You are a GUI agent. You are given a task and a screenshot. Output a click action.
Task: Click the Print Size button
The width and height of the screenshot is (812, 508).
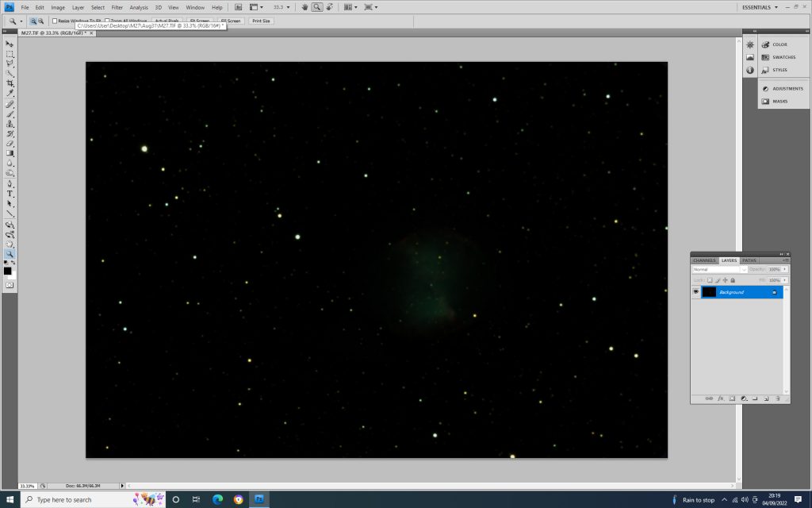pyautogui.click(x=262, y=21)
